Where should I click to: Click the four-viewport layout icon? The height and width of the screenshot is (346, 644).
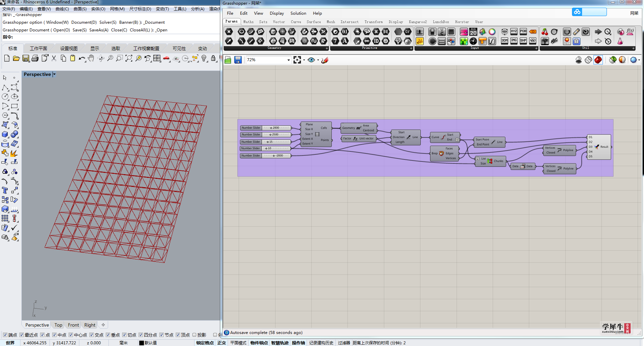pos(157,59)
